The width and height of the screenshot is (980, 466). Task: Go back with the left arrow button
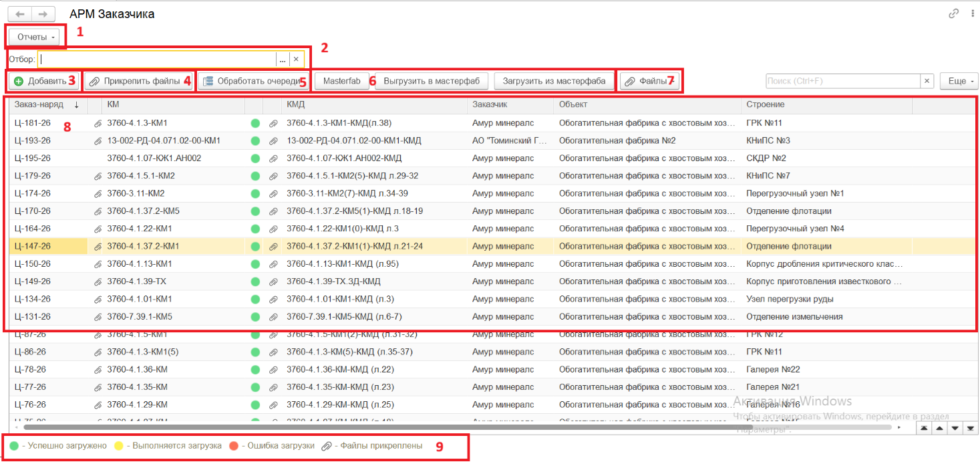click(19, 14)
